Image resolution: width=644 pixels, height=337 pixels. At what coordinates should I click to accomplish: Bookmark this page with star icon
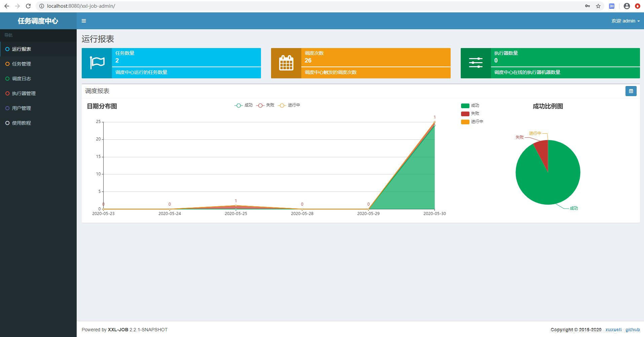tap(598, 6)
